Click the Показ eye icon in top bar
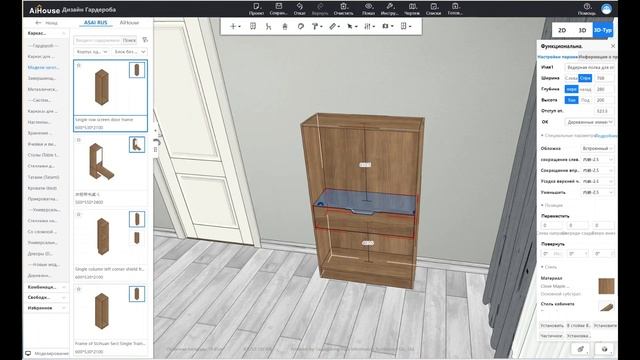The height and width of the screenshot is (360, 640). tap(368, 8)
